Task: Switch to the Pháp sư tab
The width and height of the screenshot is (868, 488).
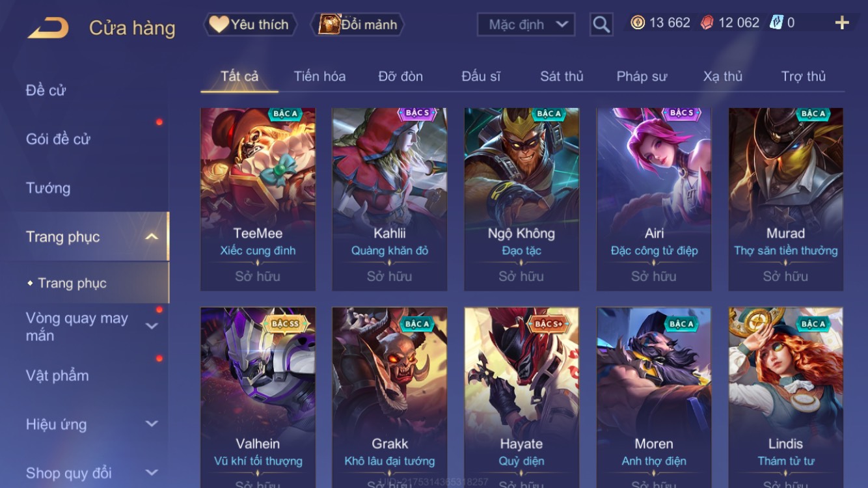Action: pyautogui.click(x=642, y=76)
